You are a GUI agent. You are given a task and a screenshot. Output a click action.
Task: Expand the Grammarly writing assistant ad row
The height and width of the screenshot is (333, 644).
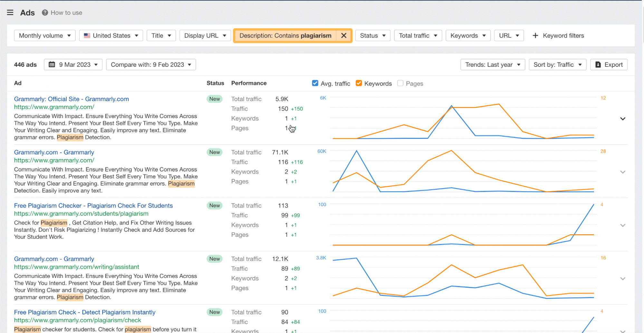622,279
